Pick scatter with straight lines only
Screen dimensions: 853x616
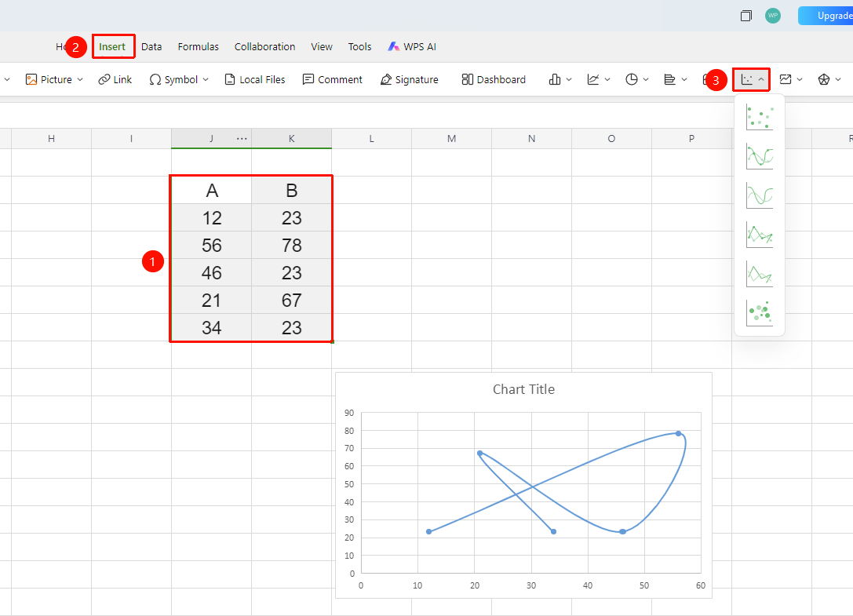[x=760, y=274]
